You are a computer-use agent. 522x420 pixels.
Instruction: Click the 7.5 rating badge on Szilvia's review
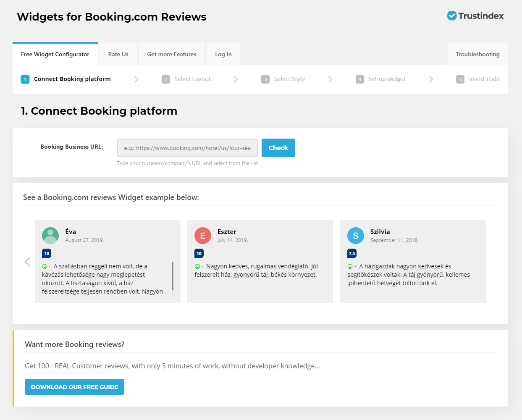[x=352, y=253]
